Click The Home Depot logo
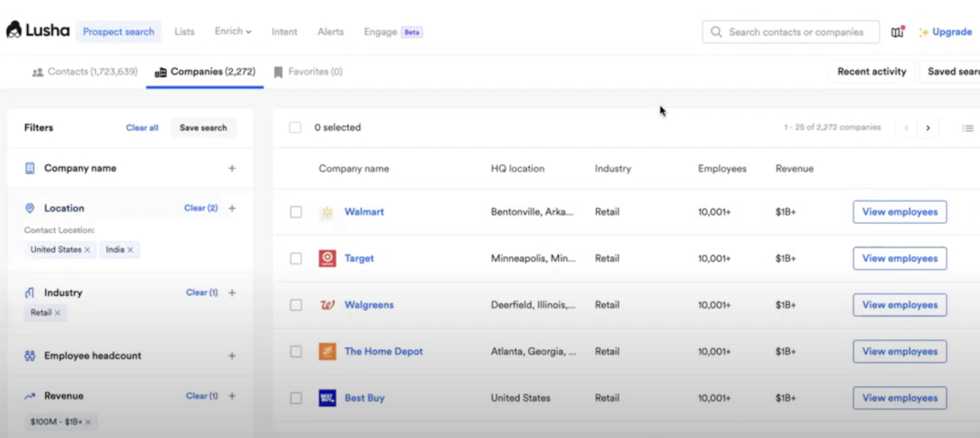980x438 pixels. tap(327, 352)
